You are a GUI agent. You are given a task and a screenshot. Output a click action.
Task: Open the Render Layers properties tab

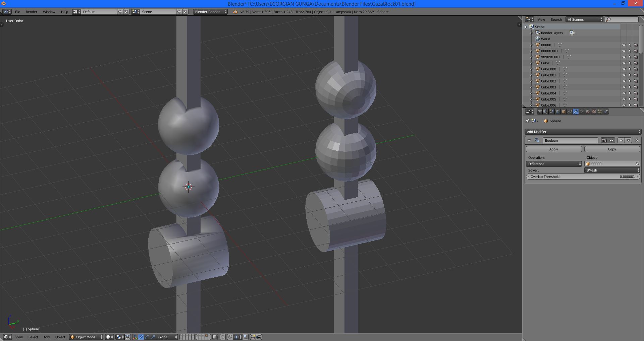(x=545, y=112)
